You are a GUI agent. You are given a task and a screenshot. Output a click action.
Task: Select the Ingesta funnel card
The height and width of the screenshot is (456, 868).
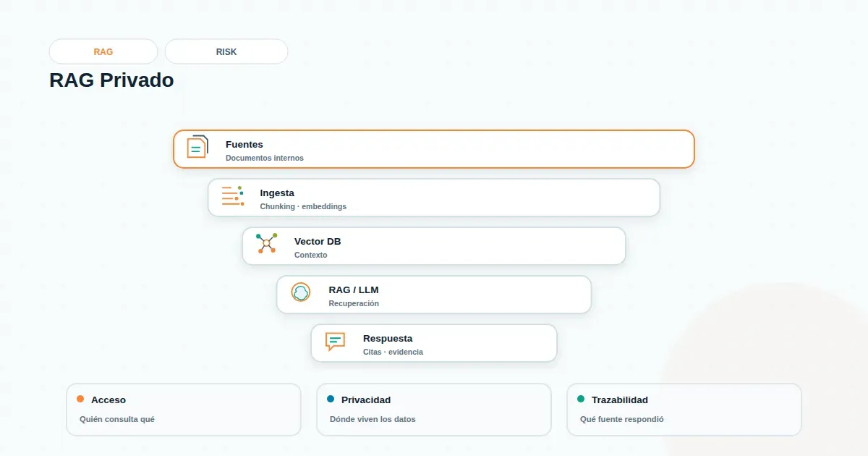[x=434, y=198]
